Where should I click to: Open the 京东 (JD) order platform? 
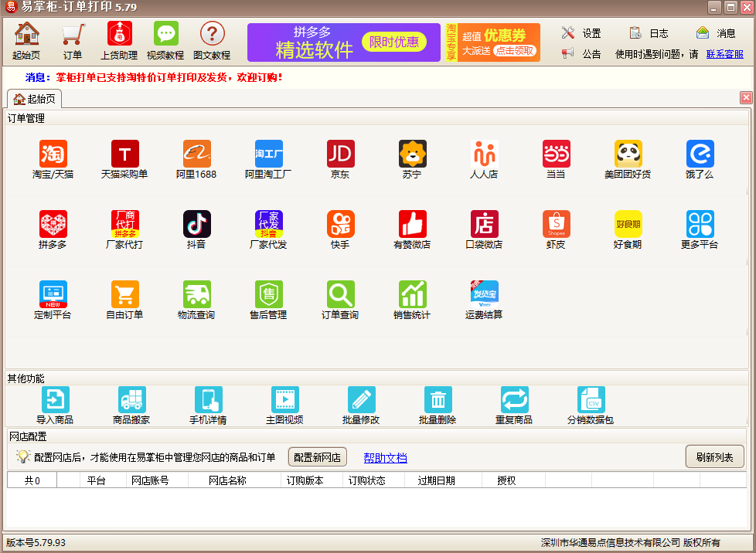340,154
